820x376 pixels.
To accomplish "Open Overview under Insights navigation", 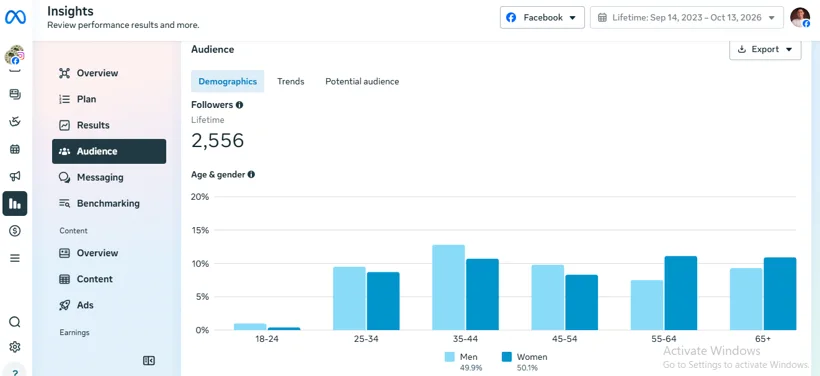I will coord(109,73).
